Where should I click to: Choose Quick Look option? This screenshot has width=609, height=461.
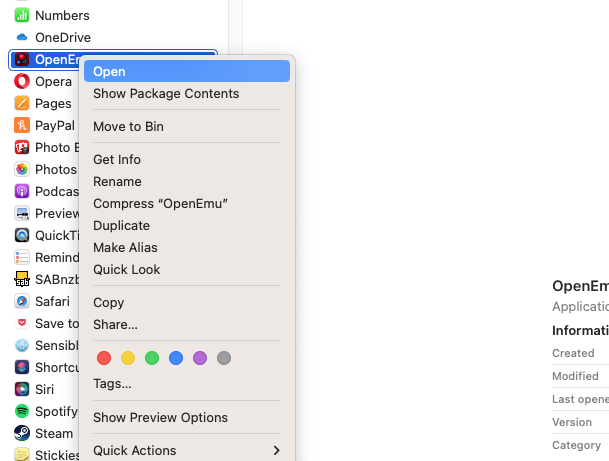(x=187, y=270)
